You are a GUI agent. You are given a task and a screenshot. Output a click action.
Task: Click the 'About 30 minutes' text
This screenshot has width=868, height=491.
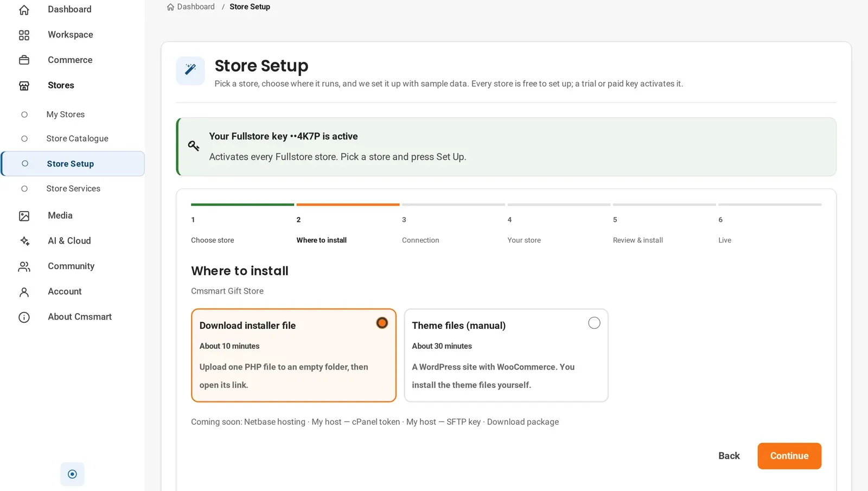(442, 346)
